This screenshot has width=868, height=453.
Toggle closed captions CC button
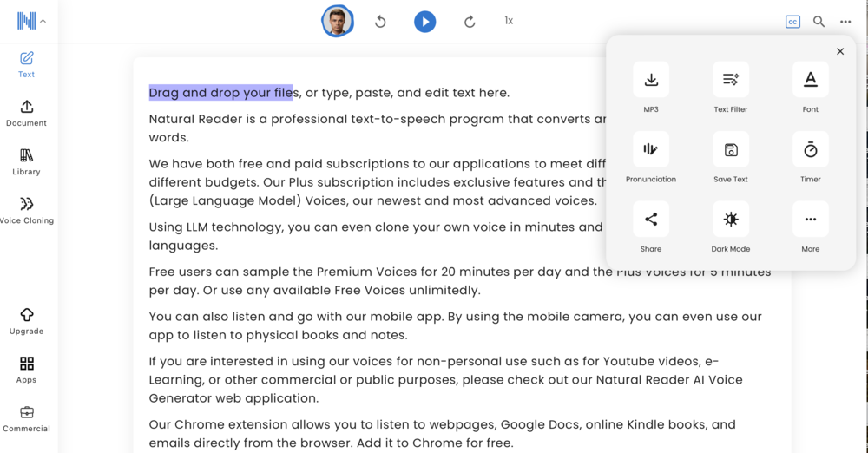tap(792, 22)
